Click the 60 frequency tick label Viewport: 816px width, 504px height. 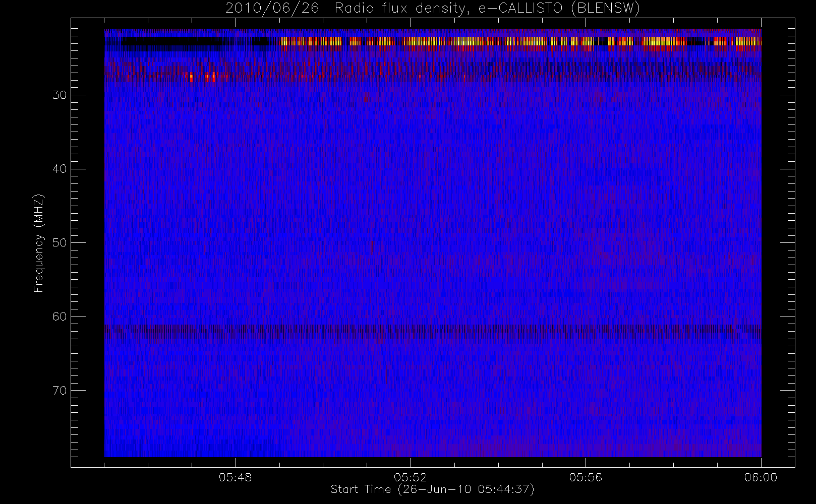click(60, 317)
